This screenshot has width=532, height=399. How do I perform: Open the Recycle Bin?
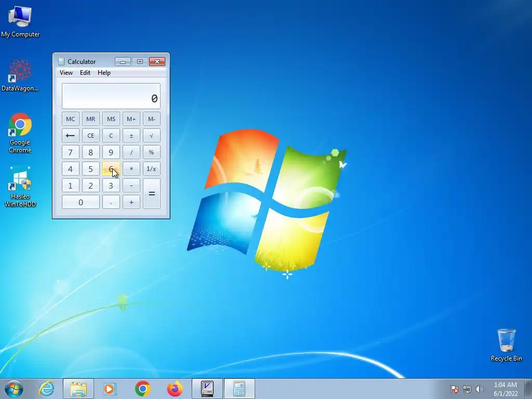506,345
